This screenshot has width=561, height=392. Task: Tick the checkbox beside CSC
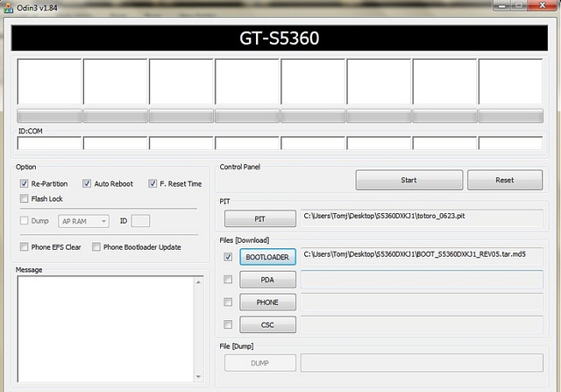228,324
